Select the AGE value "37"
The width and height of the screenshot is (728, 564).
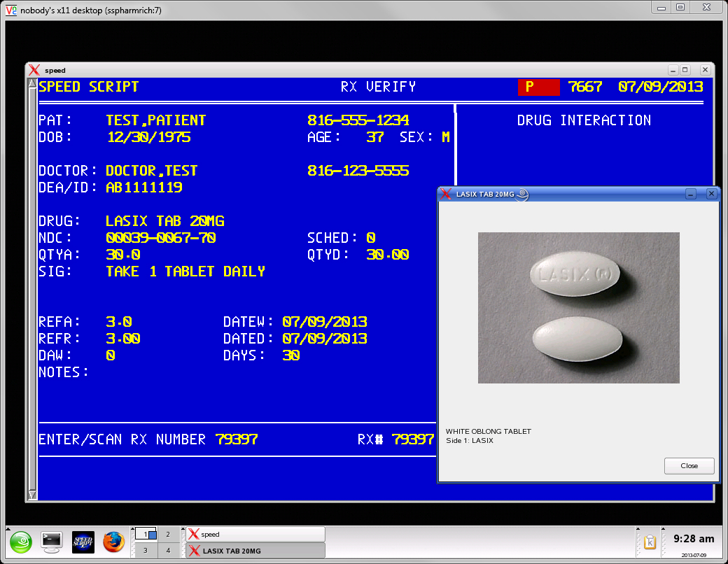tap(374, 137)
